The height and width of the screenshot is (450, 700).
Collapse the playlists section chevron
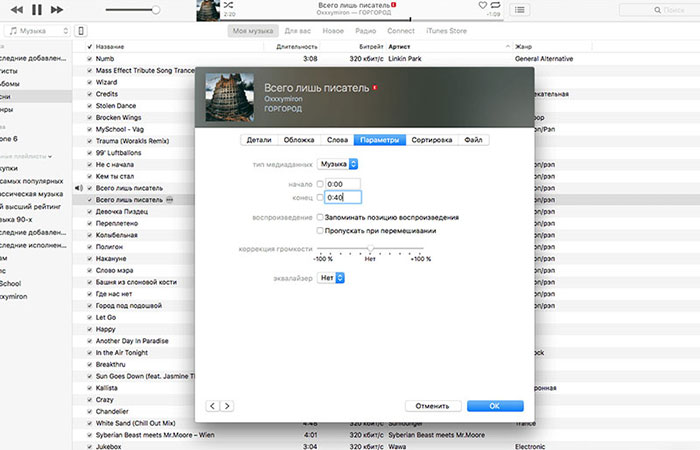click(50, 157)
